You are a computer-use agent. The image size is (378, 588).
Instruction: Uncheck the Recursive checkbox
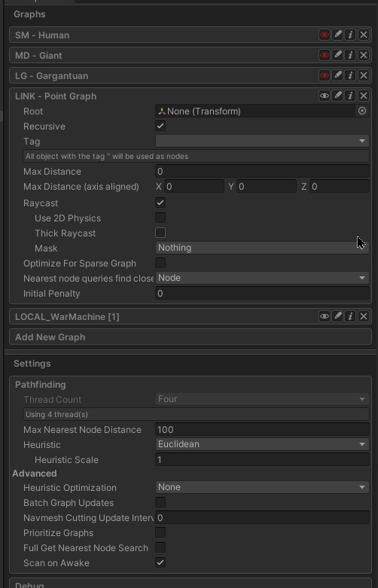[x=160, y=126]
